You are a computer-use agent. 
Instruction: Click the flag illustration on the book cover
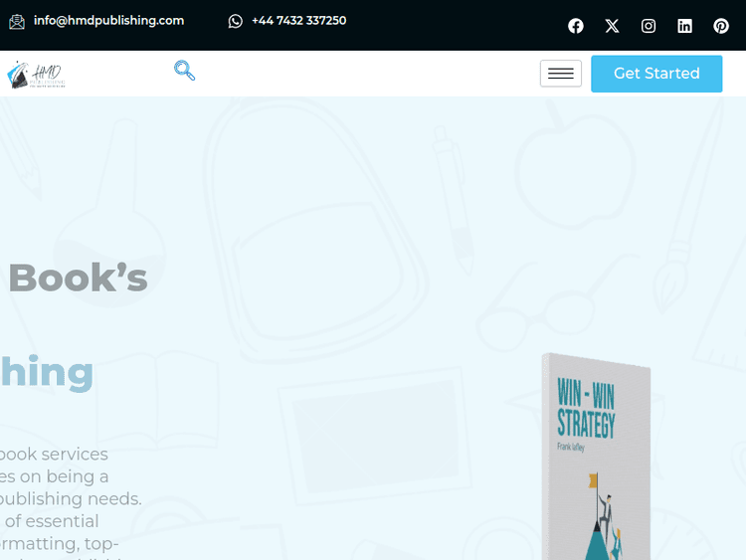(593, 480)
